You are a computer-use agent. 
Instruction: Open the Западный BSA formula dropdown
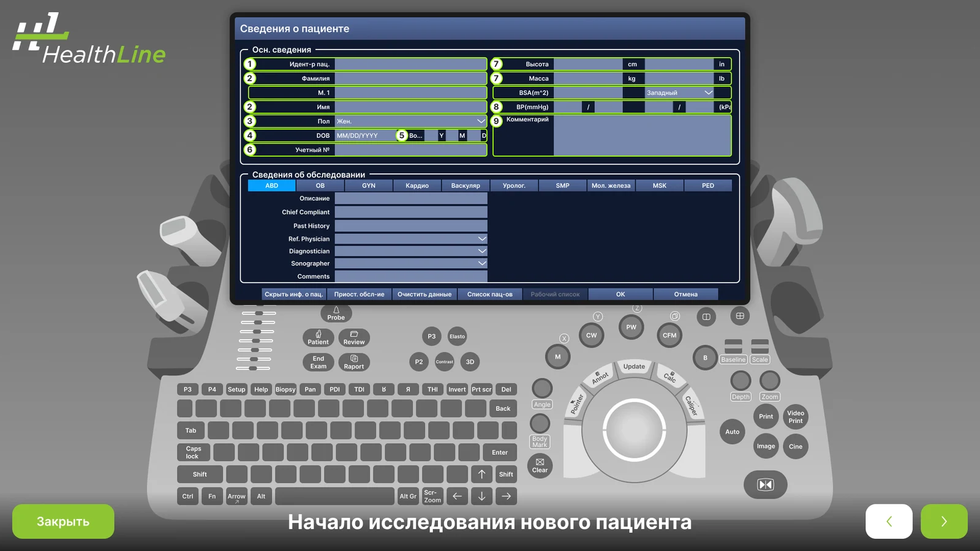pos(679,92)
